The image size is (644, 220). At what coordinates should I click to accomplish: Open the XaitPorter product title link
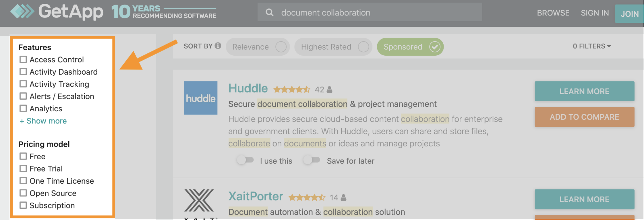tap(256, 197)
